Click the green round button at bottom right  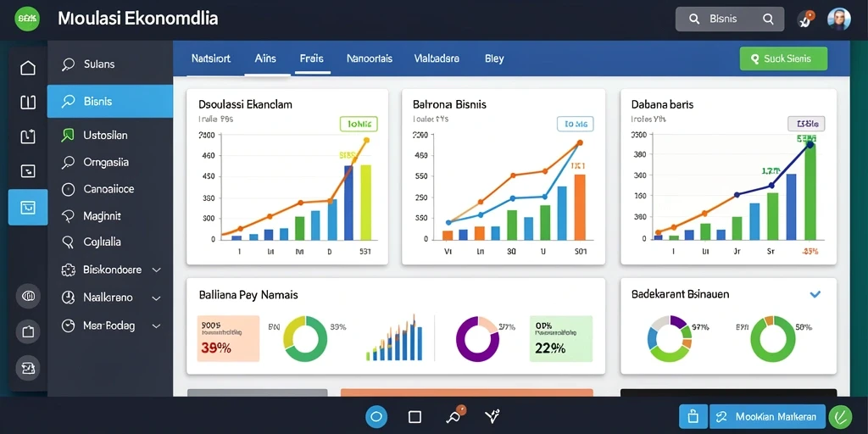pyautogui.click(x=841, y=416)
